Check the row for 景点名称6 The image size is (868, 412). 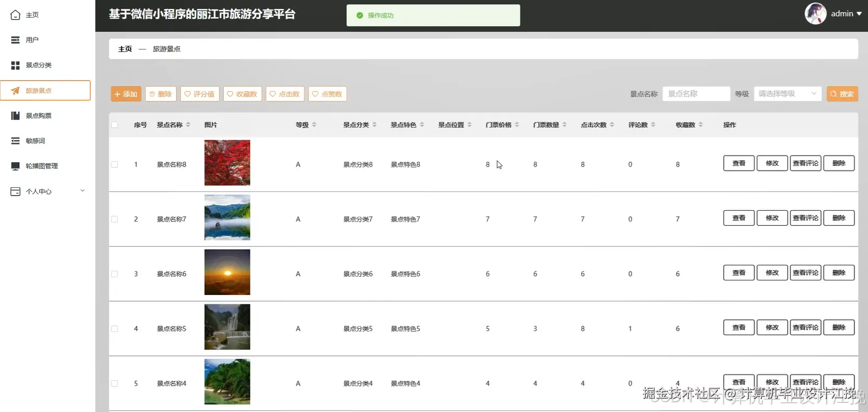coord(115,274)
